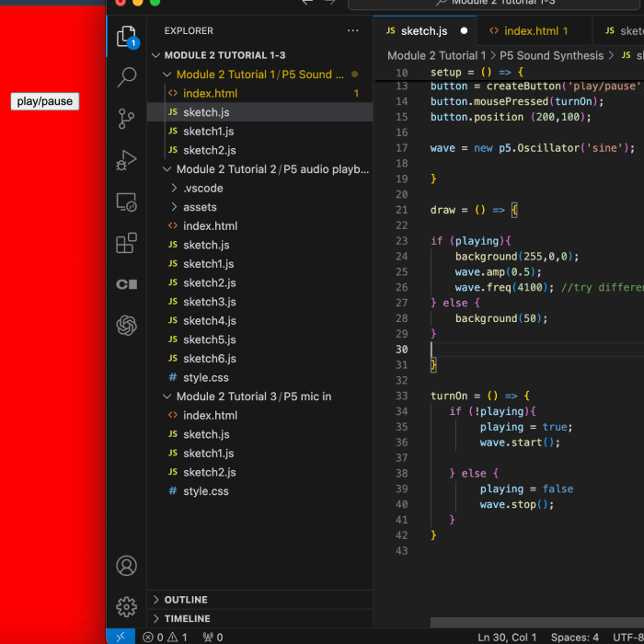Screen dimensions: 644x644
Task: Expand the .vscode folder
Action: 259,188
